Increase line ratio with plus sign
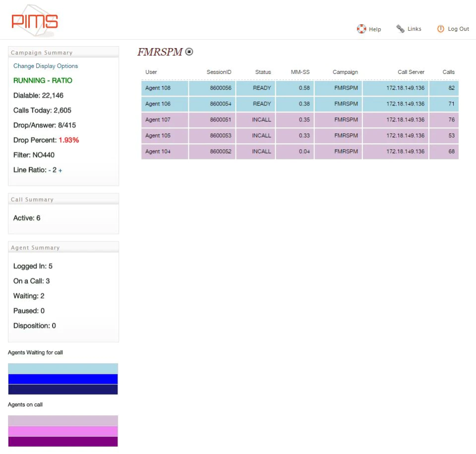The height and width of the screenshot is (454, 476). (x=60, y=170)
